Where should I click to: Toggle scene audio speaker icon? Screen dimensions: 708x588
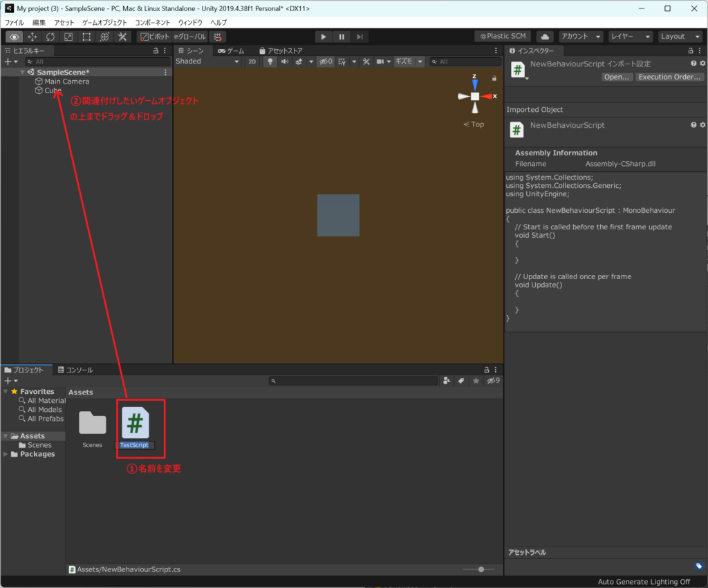(284, 61)
